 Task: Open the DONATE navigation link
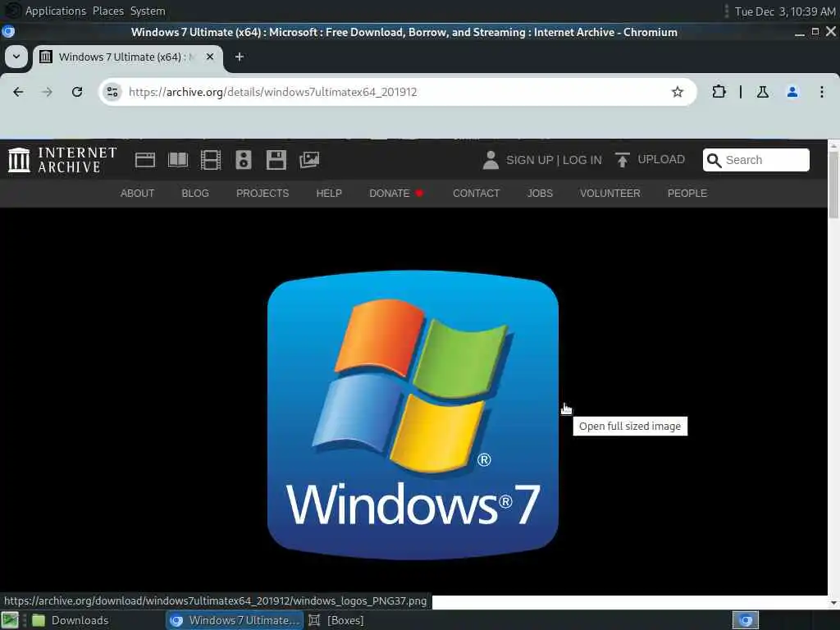(390, 194)
